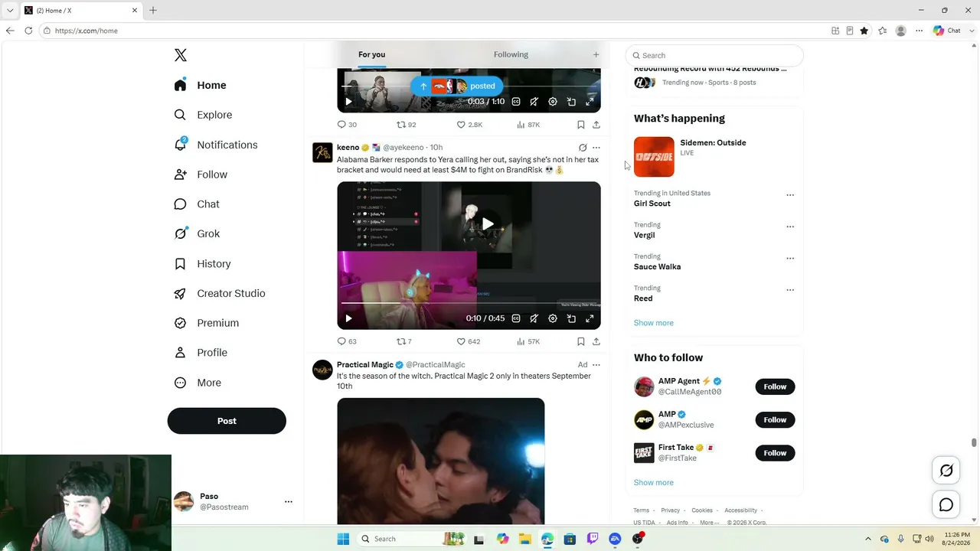The image size is (980, 551).
Task: Open Follow in the left sidebar
Action: click(201, 174)
